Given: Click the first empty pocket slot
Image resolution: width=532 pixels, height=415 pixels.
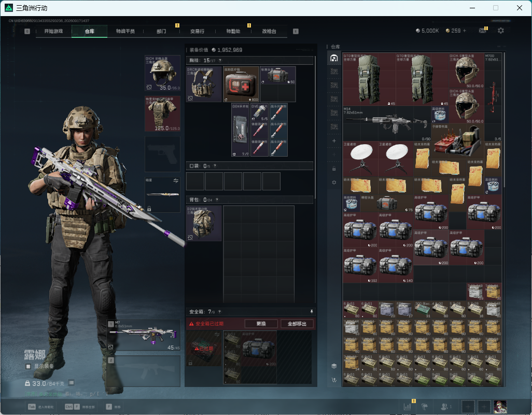Looking at the screenshot, I should (x=195, y=181).
